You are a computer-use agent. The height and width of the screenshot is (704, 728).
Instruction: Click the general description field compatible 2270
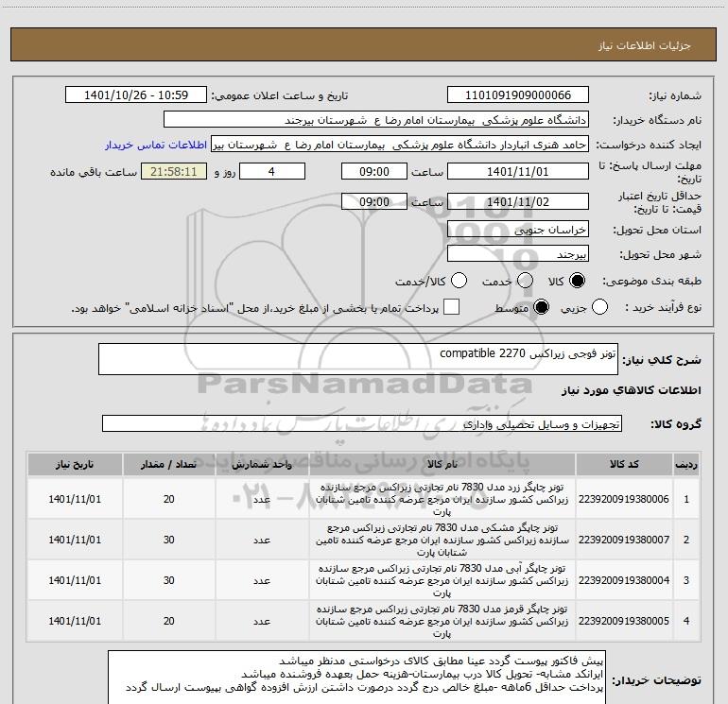358,359
